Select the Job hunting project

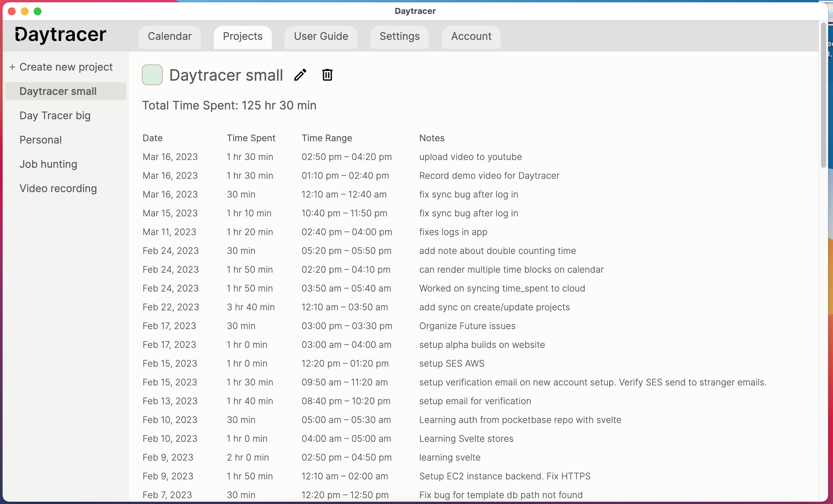[x=48, y=164]
